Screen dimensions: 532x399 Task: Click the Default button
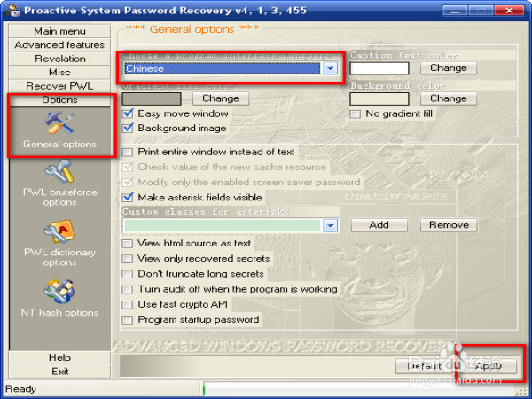coord(424,366)
